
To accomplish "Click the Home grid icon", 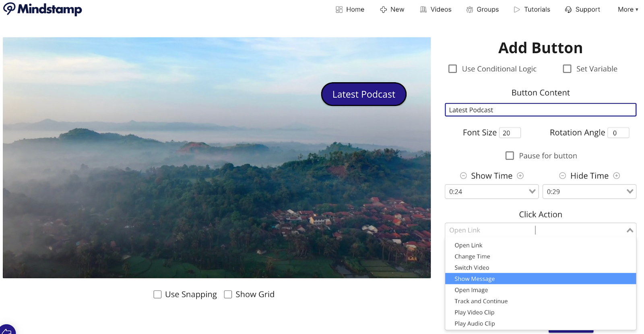I will pyautogui.click(x=339, y=10).
